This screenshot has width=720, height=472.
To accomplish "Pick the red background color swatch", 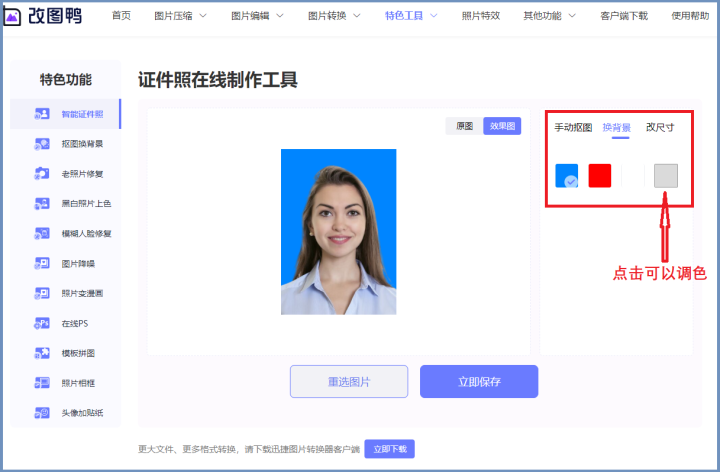I will pyautogui.click(x=600, y=175).
